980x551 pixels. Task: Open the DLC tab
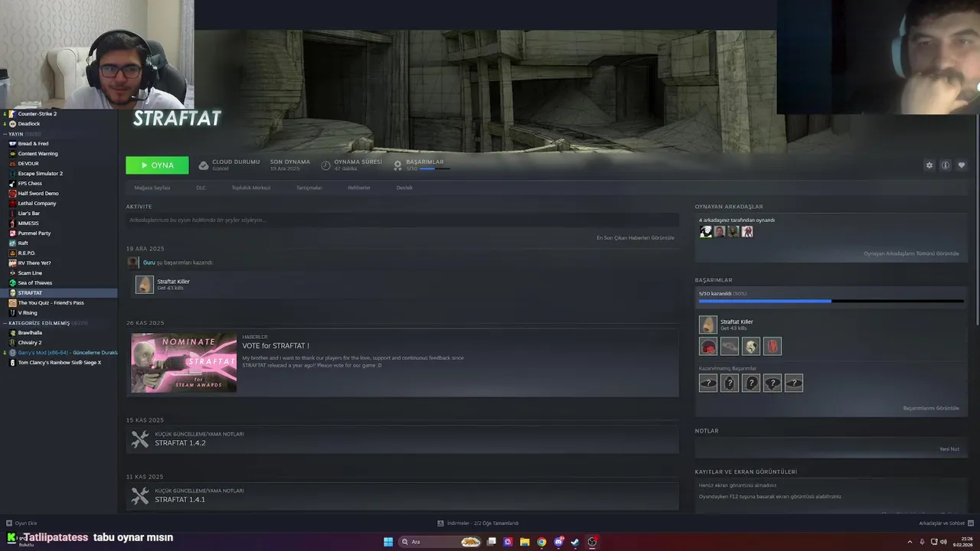[201, 187]
